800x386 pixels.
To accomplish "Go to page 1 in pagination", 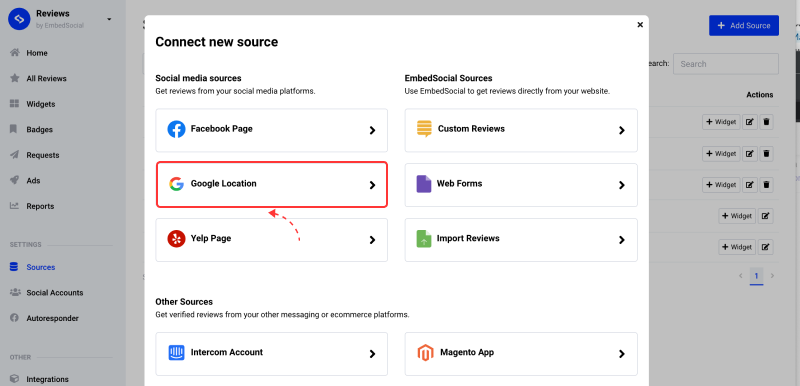I will click(757, 276).
